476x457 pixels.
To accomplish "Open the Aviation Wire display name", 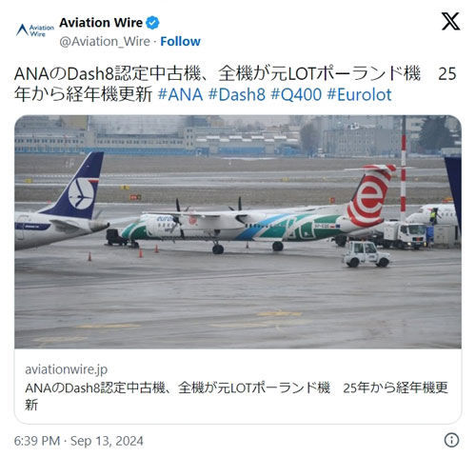I will 101,23.
